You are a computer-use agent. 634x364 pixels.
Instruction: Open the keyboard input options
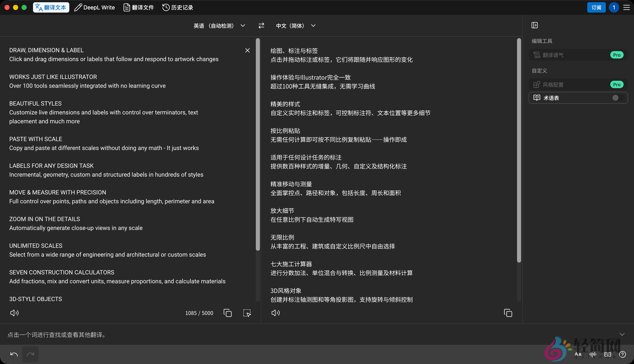(x=608, y=354)
